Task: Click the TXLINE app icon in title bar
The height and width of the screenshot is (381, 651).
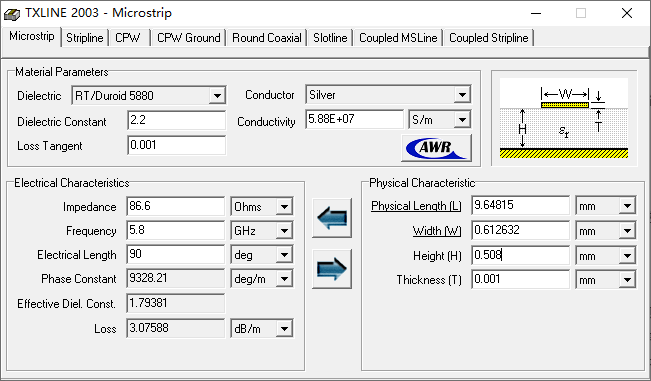Action: coord(12,14)
